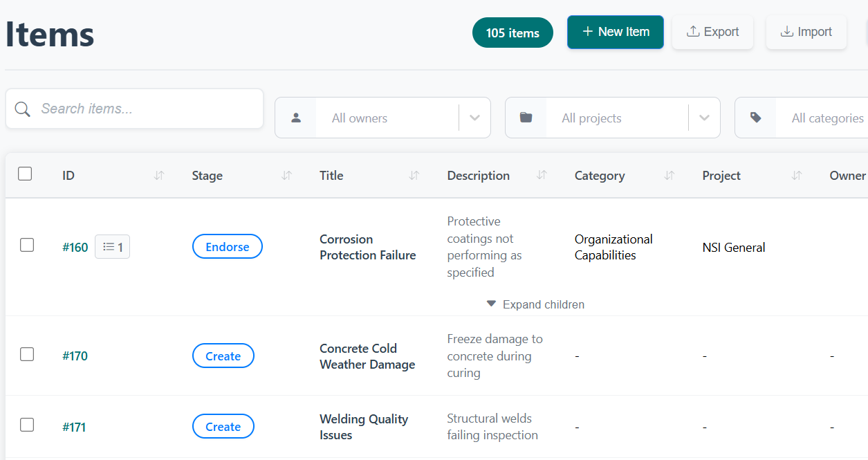Expand children of Corrosion Protection Failure
The width and height of the screenshot is (868, 460).
tap(535, 304)
